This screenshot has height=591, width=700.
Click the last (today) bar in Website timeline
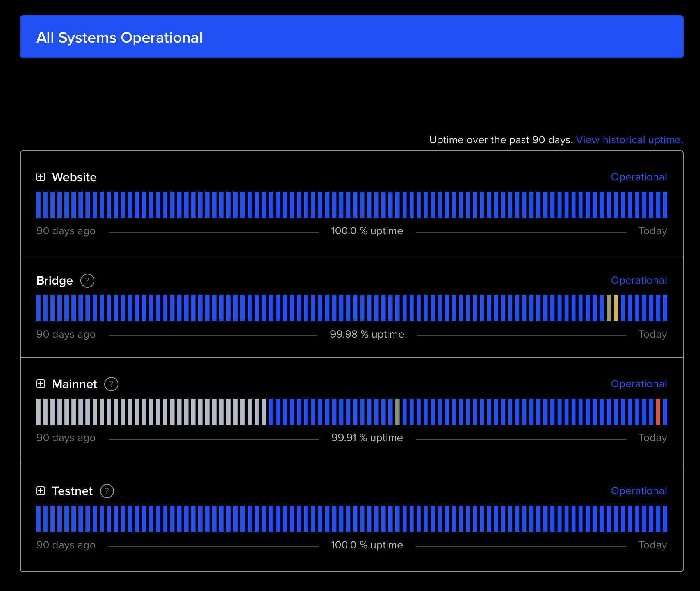[665, 205]
